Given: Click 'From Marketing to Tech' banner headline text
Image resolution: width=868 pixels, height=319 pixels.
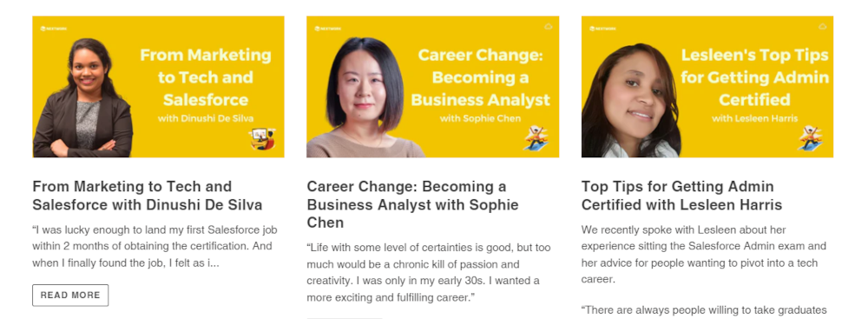Looking at the screenshot, I should click(x=206, y=77).
